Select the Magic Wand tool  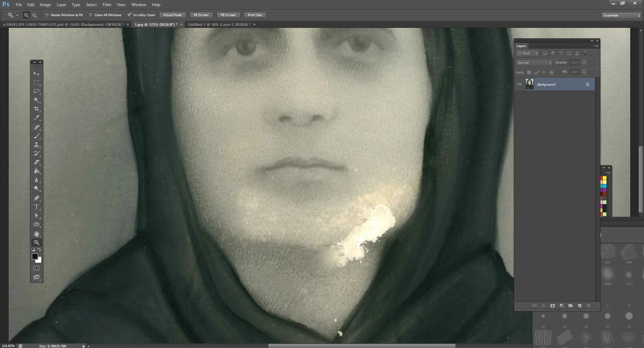click(x=37, y=100)
